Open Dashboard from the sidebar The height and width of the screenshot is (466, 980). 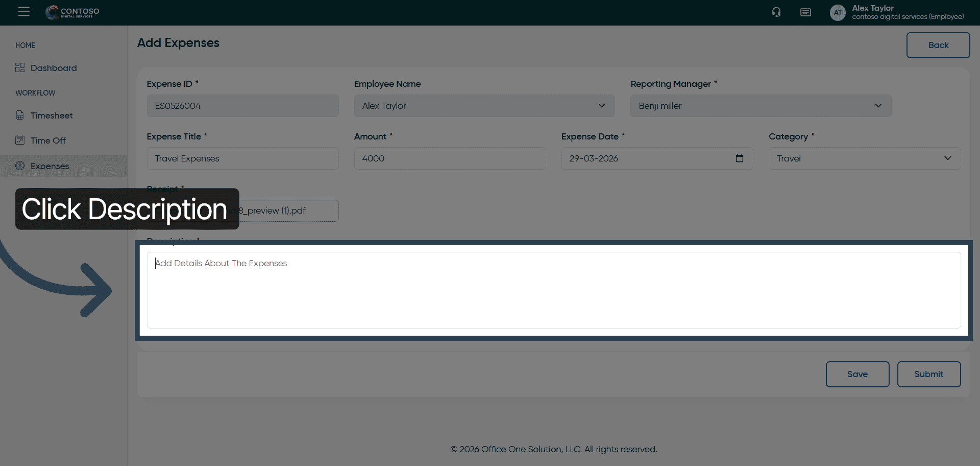click(54, 68)
